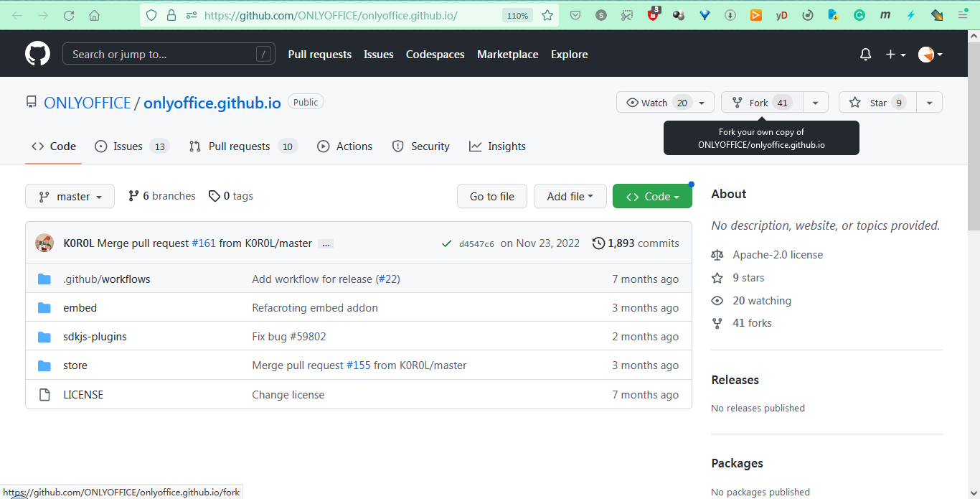Click the browser address bar URL
The image size is (980, 499).
tap(331, 15)
